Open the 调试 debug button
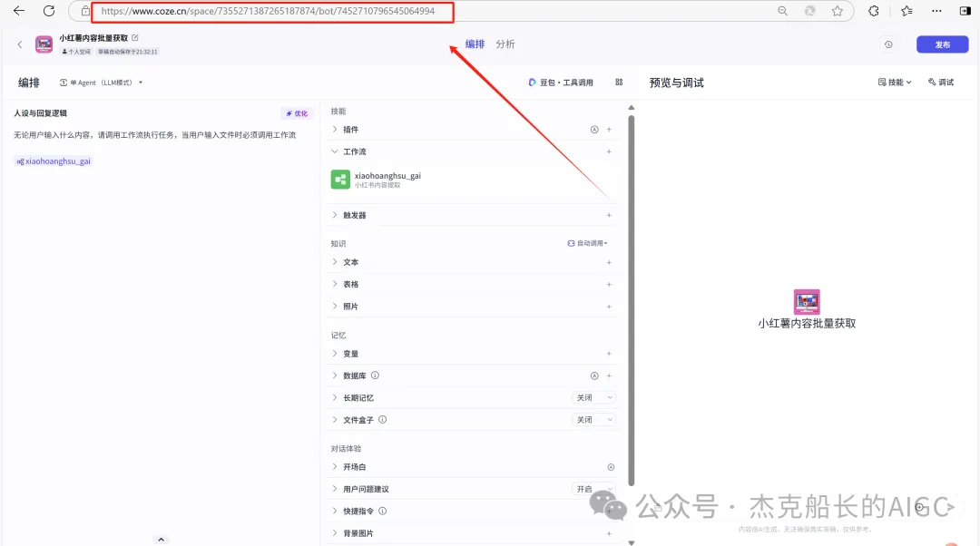The width and height of the screenshot is (980, 546). pyautogui.click(x=941, y=82)
